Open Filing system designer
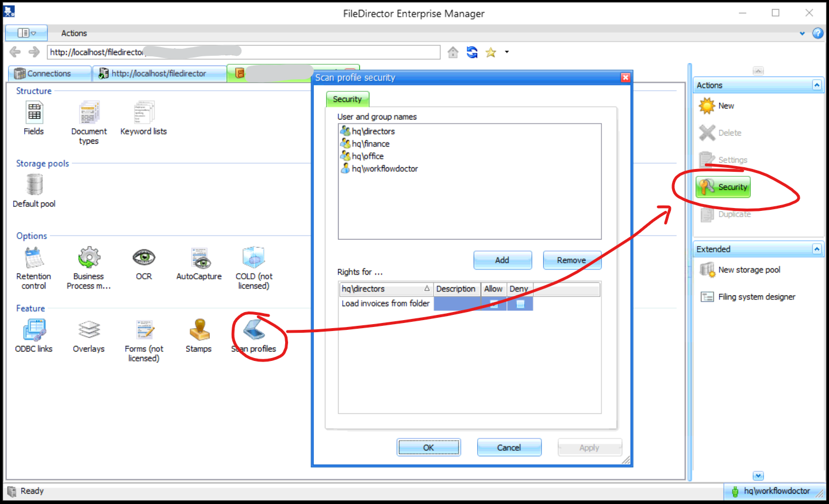This screenshot has width=829, height=504. point(747,297)
